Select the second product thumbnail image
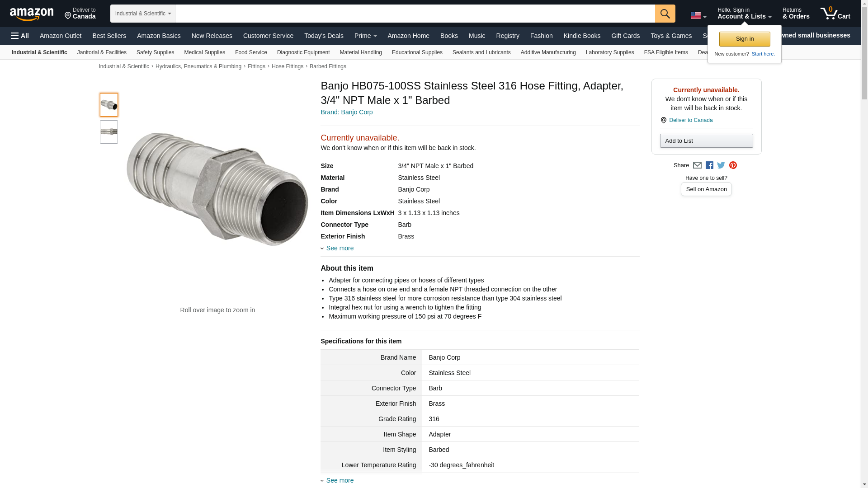Screen dimensions: 868x488 (x=109, y=132)
